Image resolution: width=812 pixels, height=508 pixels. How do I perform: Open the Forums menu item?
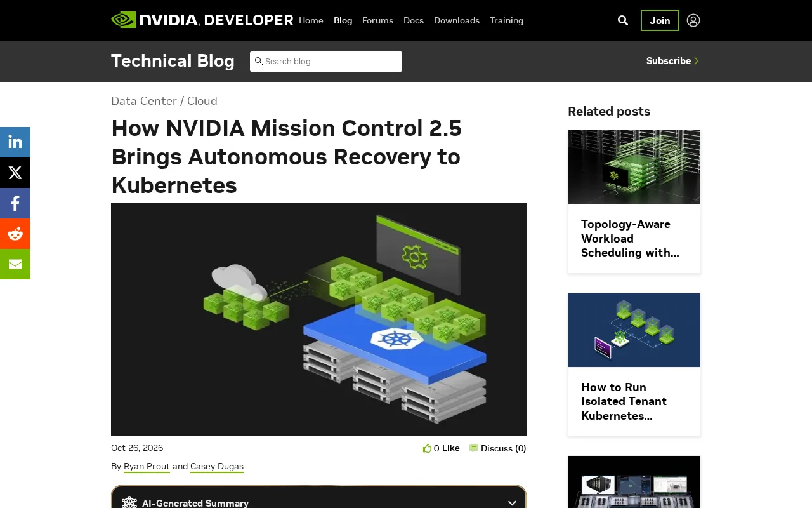377,20
